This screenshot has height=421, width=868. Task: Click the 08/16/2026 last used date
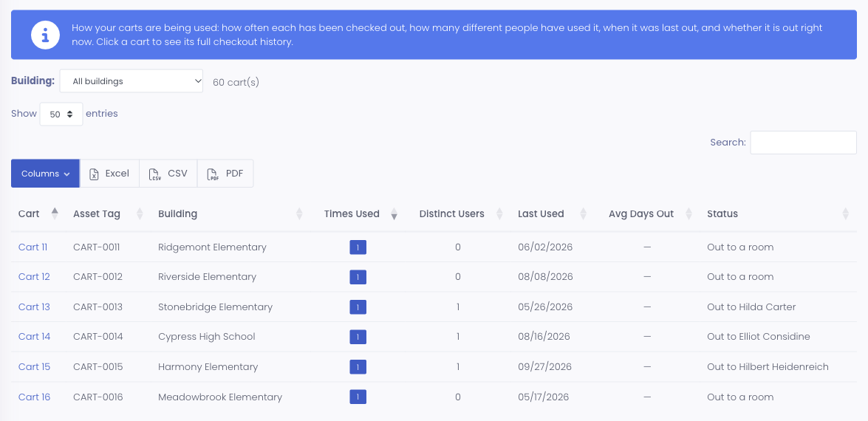point(544,336)
